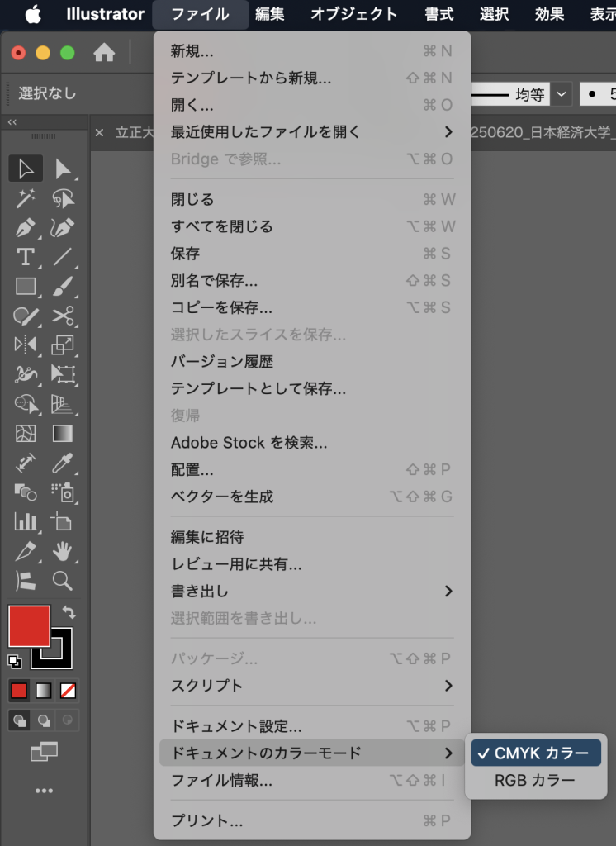This screenshot has height=846, width=616.
Task: Select the Type tool
Action: point(26,257)
